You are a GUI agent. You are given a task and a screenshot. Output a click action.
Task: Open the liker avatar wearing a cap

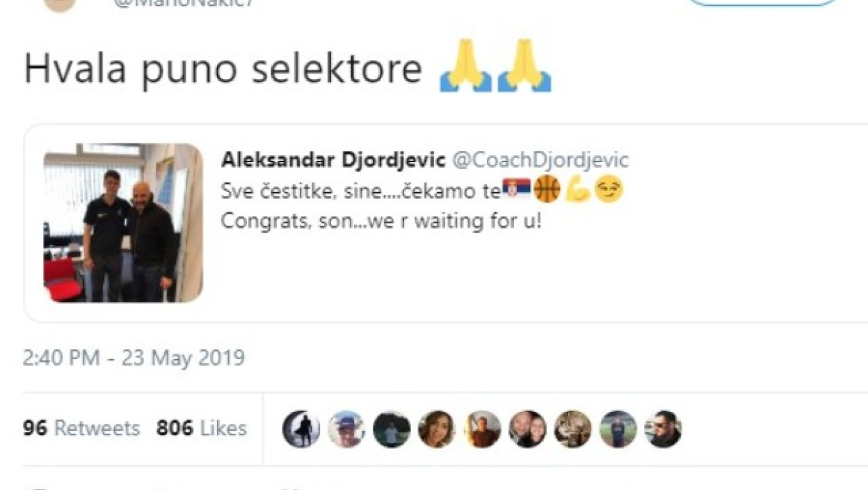[x=346, y=429]
